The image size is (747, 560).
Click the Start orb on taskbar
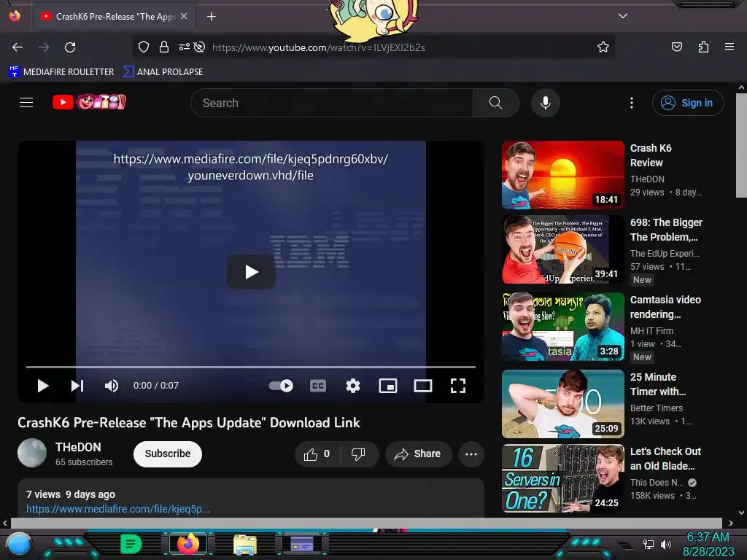[x=18, y=544]
